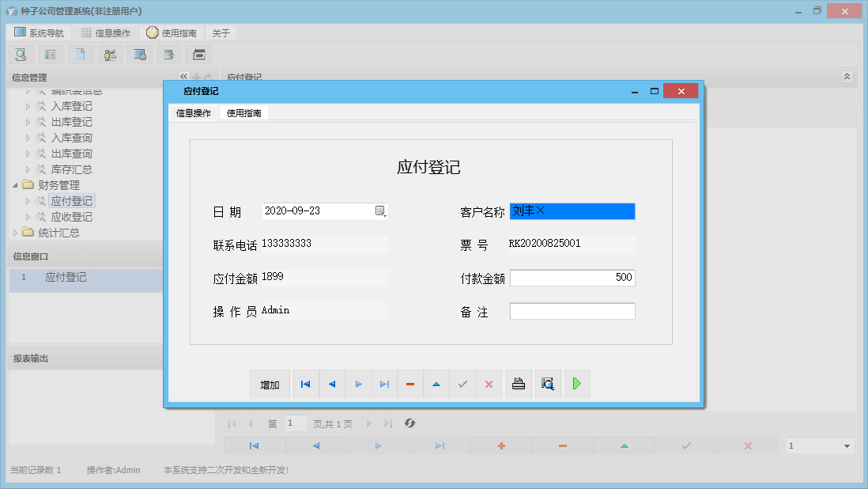Image resolution: width=868 pixels, height=489 pixels.
Task: Jump to the first record with navigation arrow
Action: coord(306,384)
